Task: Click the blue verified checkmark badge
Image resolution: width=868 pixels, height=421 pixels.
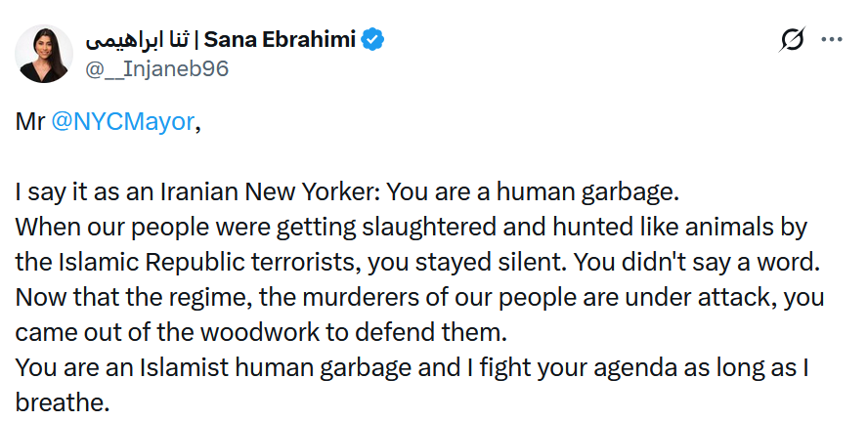Action: 374,40
